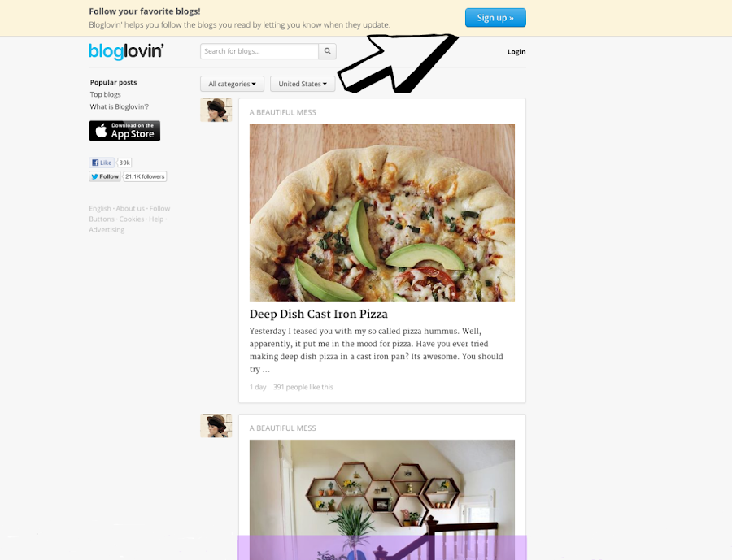Viewport: 732px width, 560px height.
Task: Open the Download on the App Store badge
Action: 124,131
